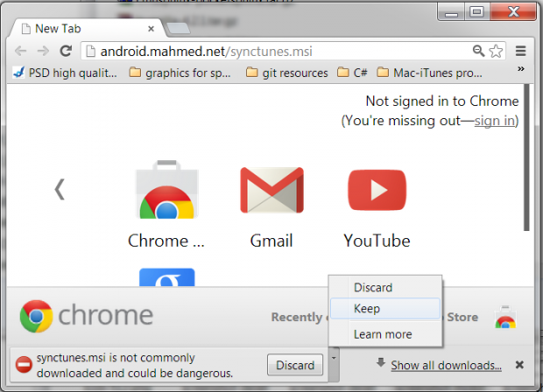
Task: Maximize the Chrome window
Action: click(476, 12)
